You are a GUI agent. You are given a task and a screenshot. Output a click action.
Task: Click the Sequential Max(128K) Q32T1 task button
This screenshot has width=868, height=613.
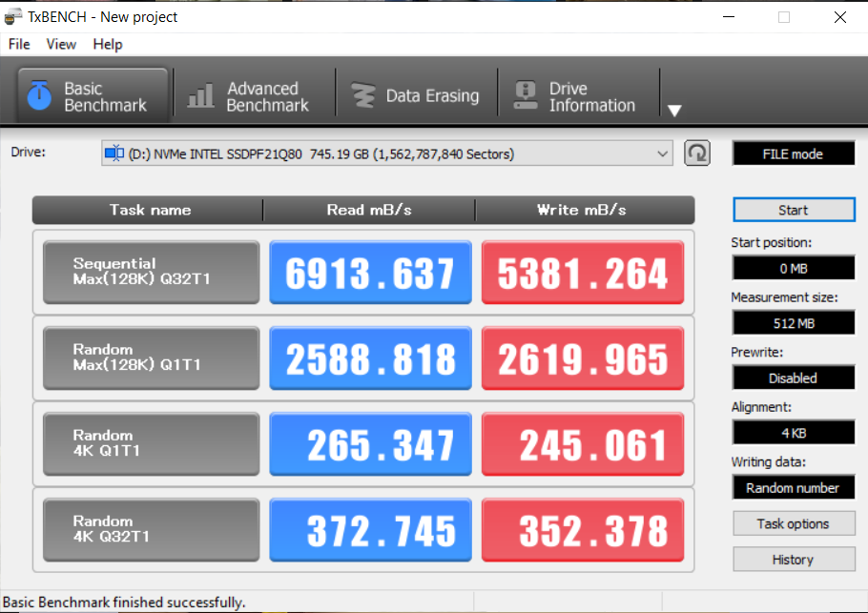[x=151, y=273]
